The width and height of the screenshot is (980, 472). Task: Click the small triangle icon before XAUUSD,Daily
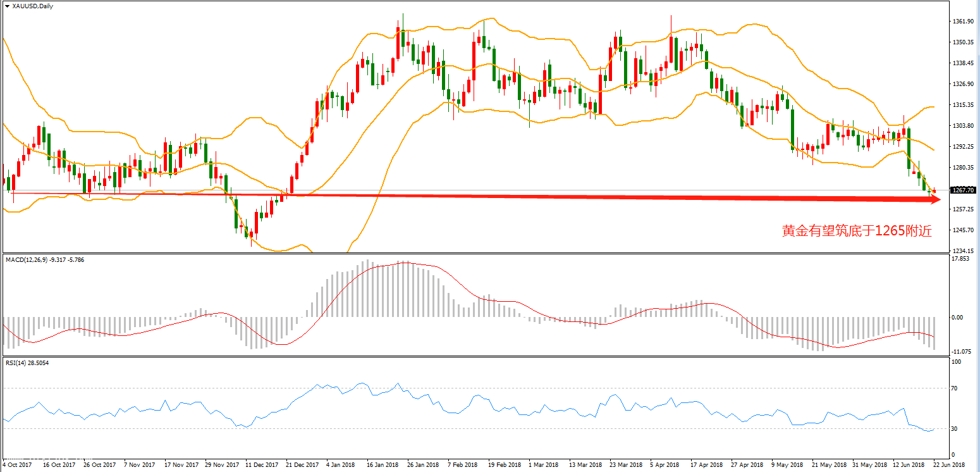click(6, 6)
